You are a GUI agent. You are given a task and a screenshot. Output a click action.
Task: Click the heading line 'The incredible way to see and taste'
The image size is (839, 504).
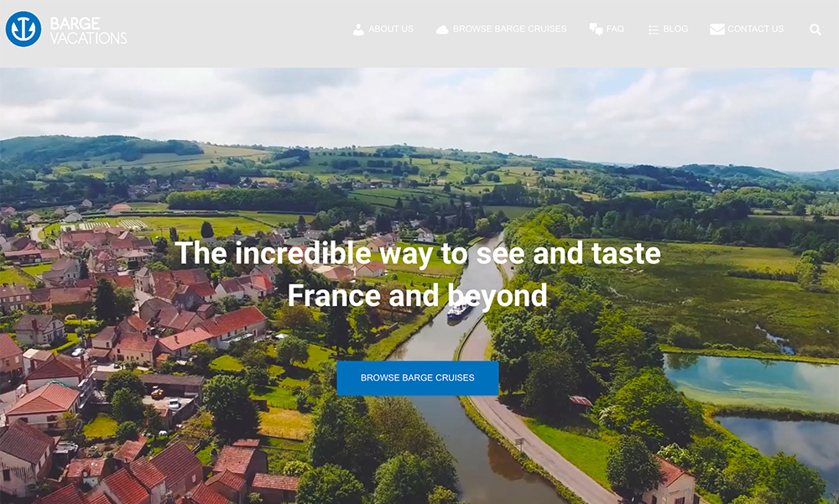(x=418, y=253)
